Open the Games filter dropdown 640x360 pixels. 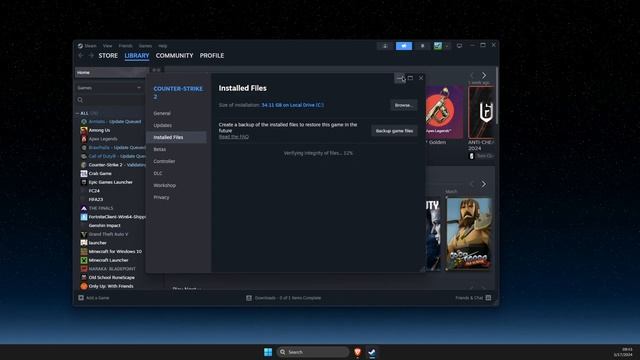coord(109,88)
